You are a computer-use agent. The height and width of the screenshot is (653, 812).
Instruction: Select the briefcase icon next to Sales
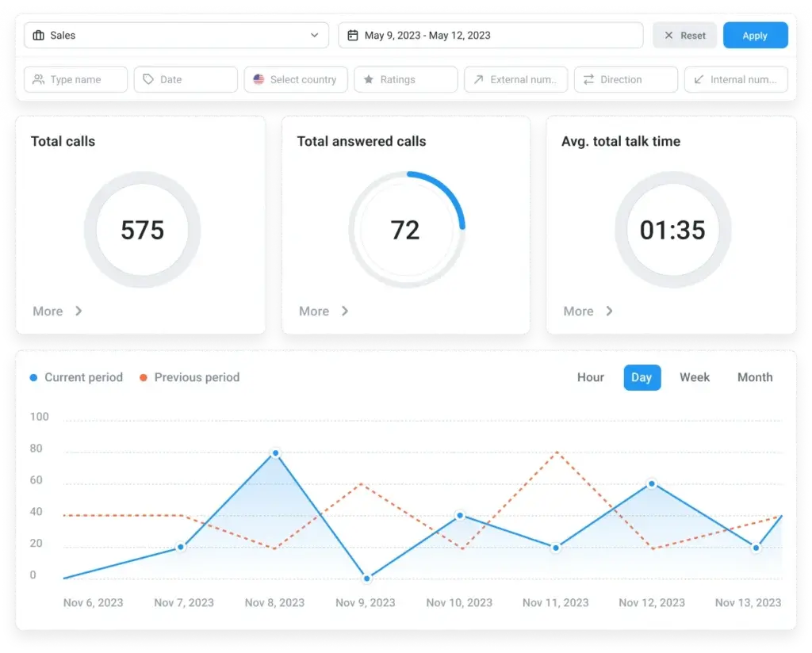(x=38, y=35)
